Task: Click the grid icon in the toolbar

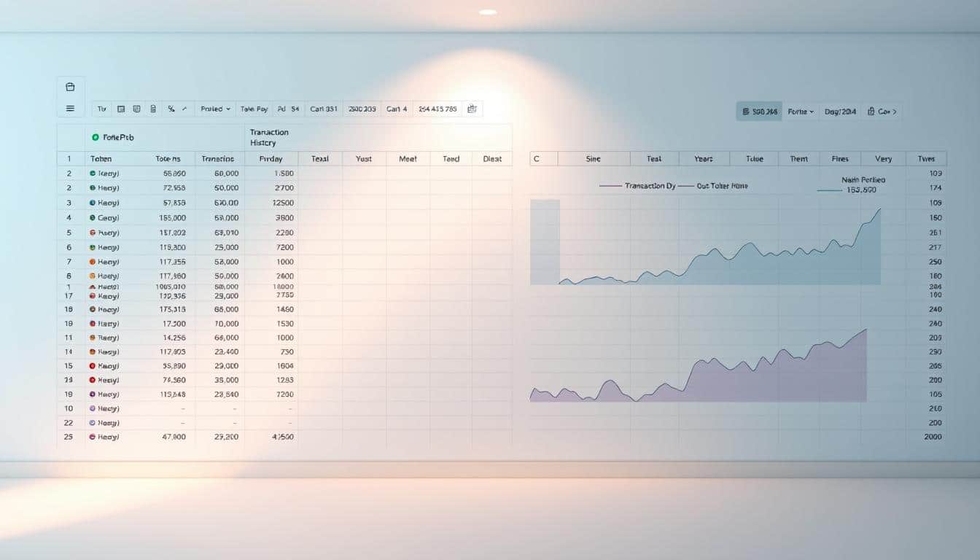Action: click(137, 109)
